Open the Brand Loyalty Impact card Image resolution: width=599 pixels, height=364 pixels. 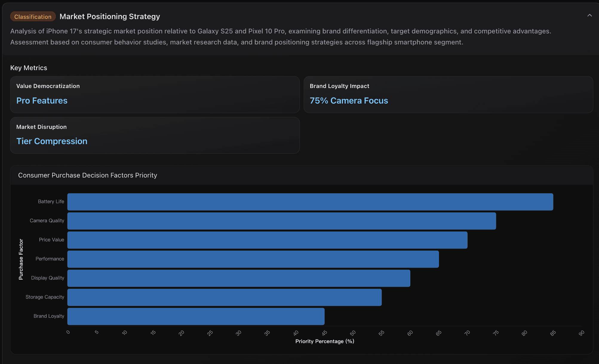tap(448, 95)
